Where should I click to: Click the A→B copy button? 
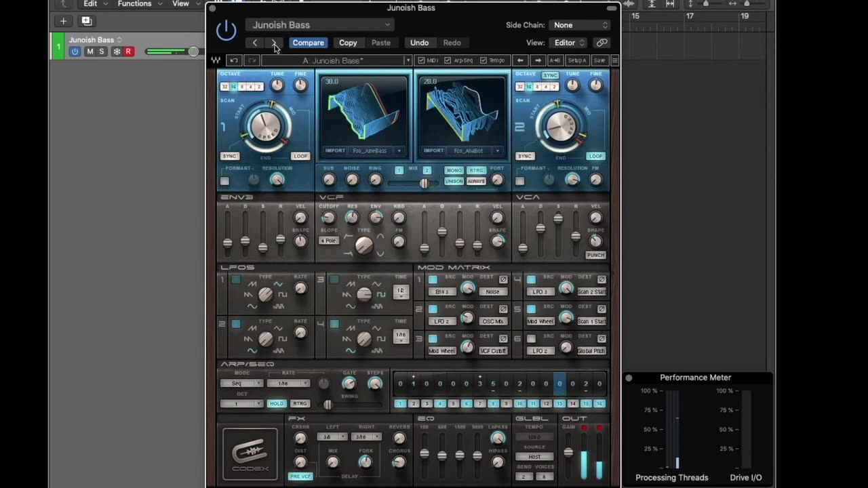coord(555,60)
